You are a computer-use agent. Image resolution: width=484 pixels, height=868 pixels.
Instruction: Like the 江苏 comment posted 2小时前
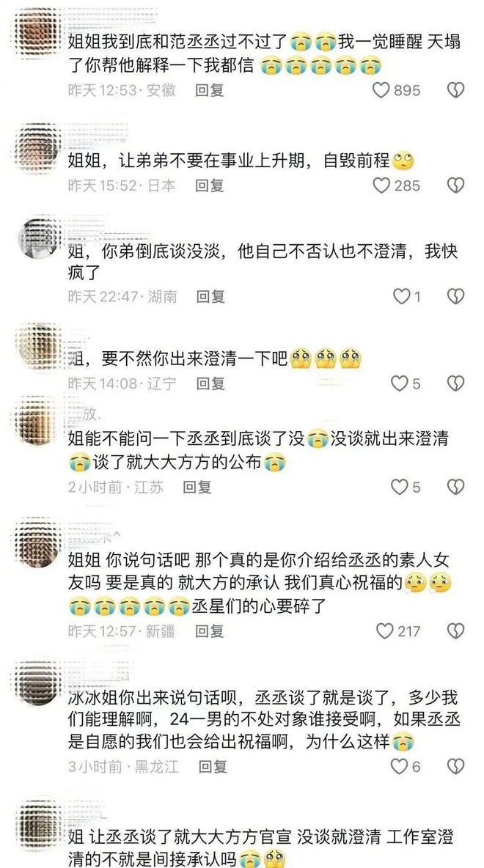tap(399, 487)
